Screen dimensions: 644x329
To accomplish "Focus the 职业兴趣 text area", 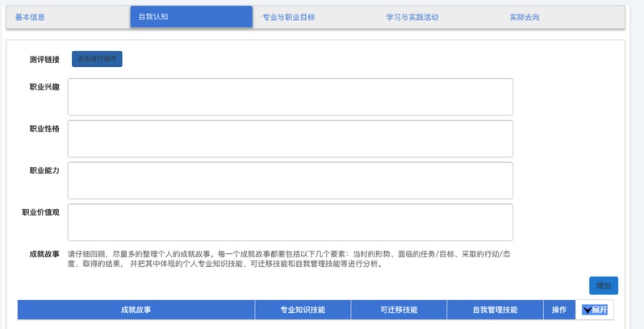I will [290, 97].
